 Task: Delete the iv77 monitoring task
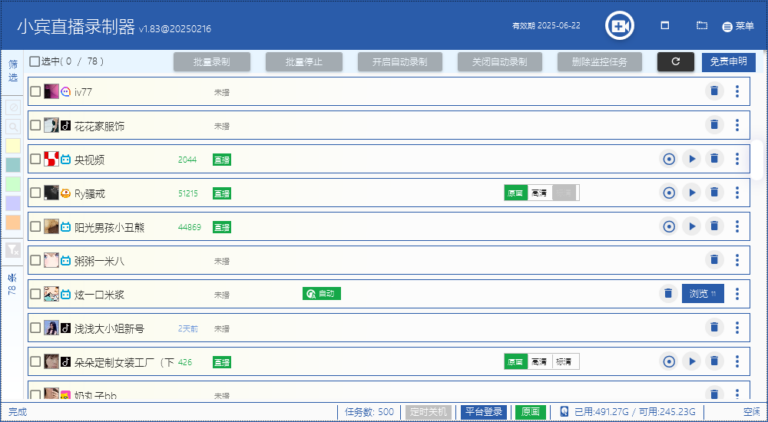(x=714, y=92)
